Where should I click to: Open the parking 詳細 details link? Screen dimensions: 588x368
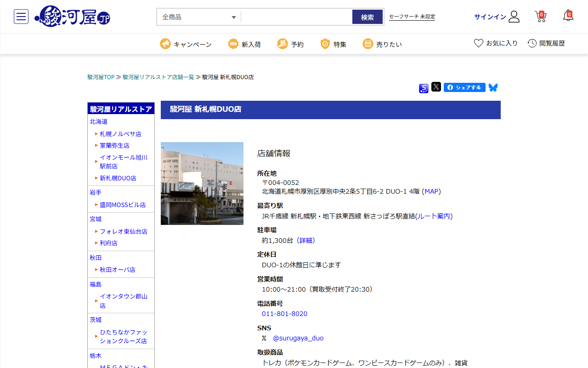coord(306,241)
